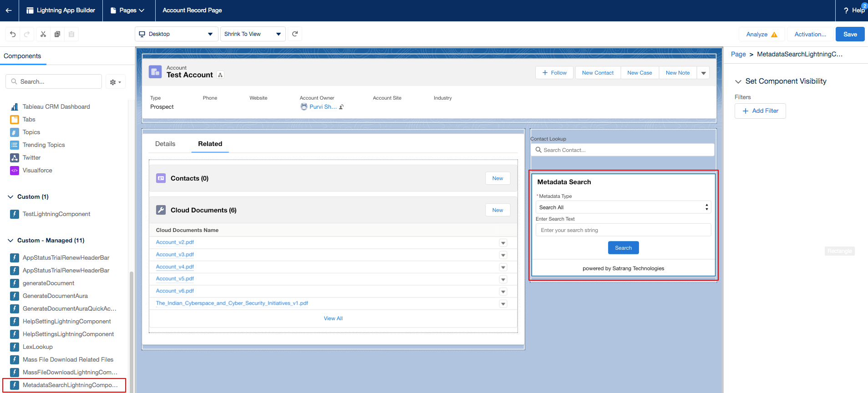Open Account_v3.pdf link
The image size is (868, 393).
tap(175, 255)
